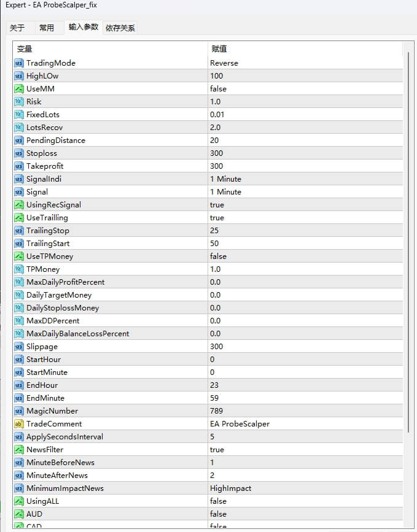
Task: Select the 输入参数 tab heading
Action: coord(84,28)
